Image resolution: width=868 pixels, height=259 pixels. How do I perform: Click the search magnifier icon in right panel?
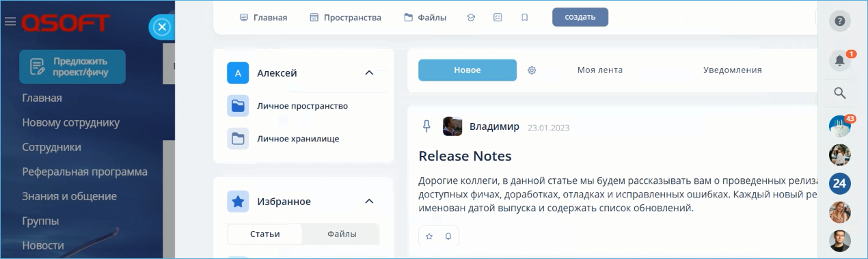click(x=840, y=93)
